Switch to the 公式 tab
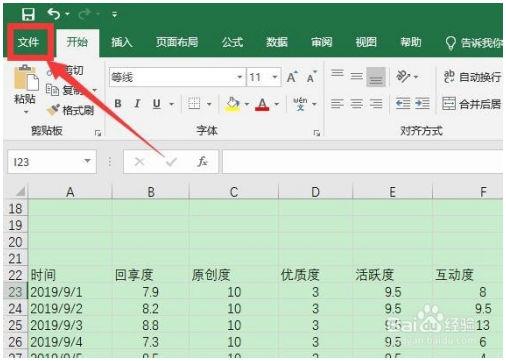Image resolution: width=506 pixels, height=361 pixels. pyautogui.click(x=232, y=42)
